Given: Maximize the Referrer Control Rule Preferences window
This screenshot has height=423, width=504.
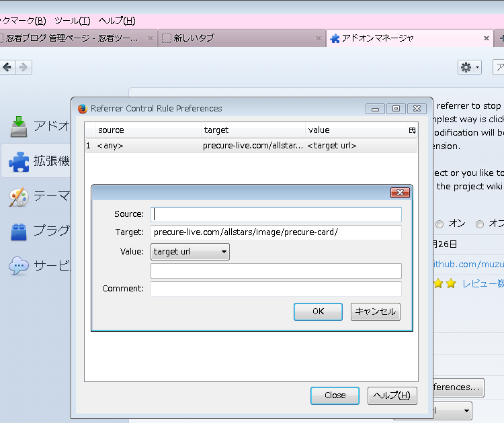Looking at the screenshot, I should [396, 109].
